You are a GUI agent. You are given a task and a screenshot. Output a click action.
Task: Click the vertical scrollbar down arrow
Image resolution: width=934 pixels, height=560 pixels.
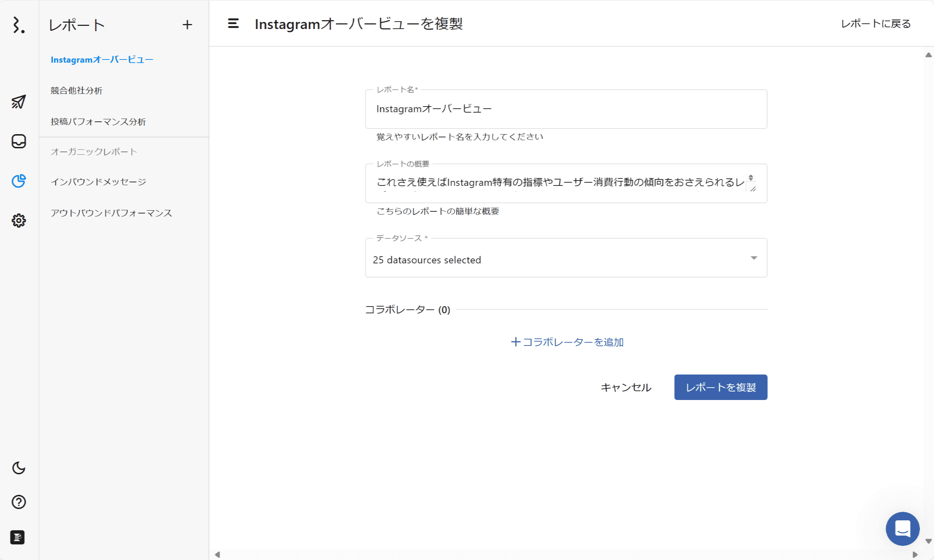point(928,542)
